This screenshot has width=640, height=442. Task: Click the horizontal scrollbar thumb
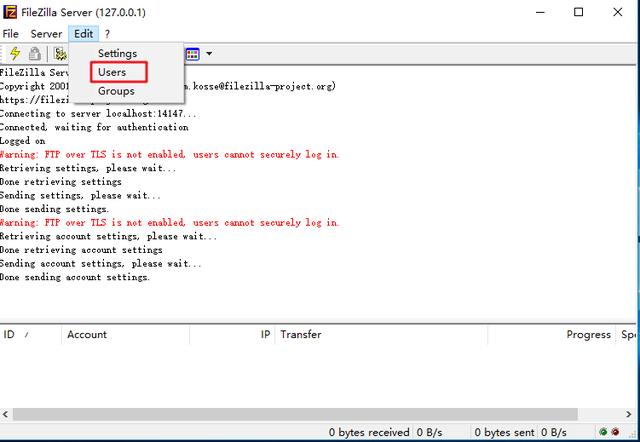coord(295,414)
